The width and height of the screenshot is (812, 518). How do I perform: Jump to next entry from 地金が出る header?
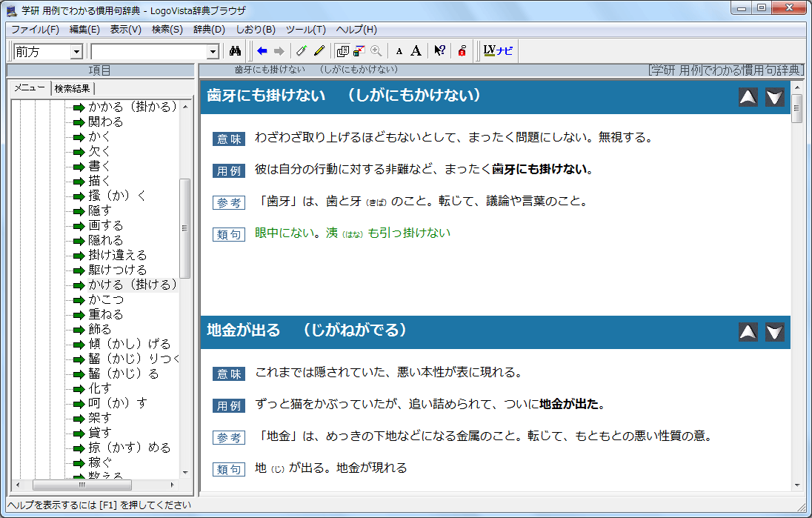pos(774,332)
